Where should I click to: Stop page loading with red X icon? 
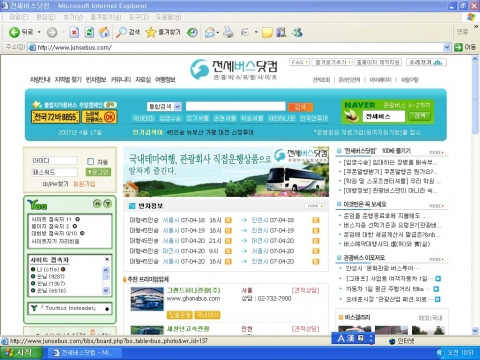[74, 32]
